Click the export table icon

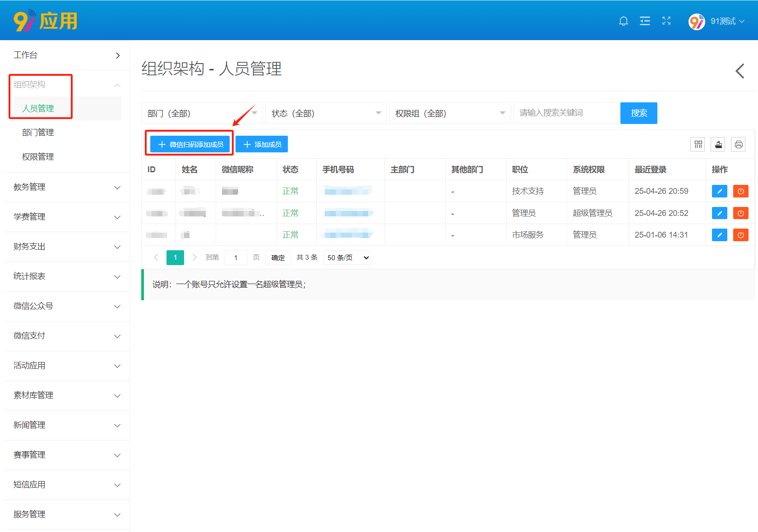click(x=718, y=144)
